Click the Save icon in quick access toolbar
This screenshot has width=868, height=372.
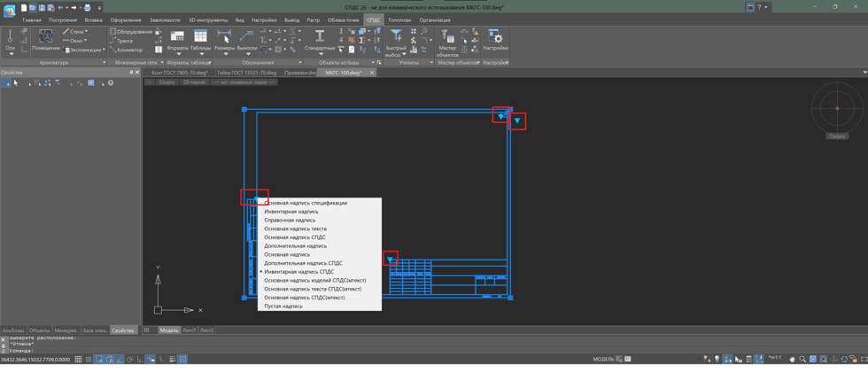43,8
